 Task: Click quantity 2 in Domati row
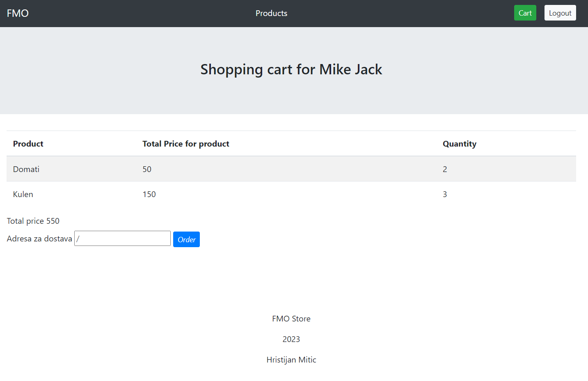[x=445, y=169]
